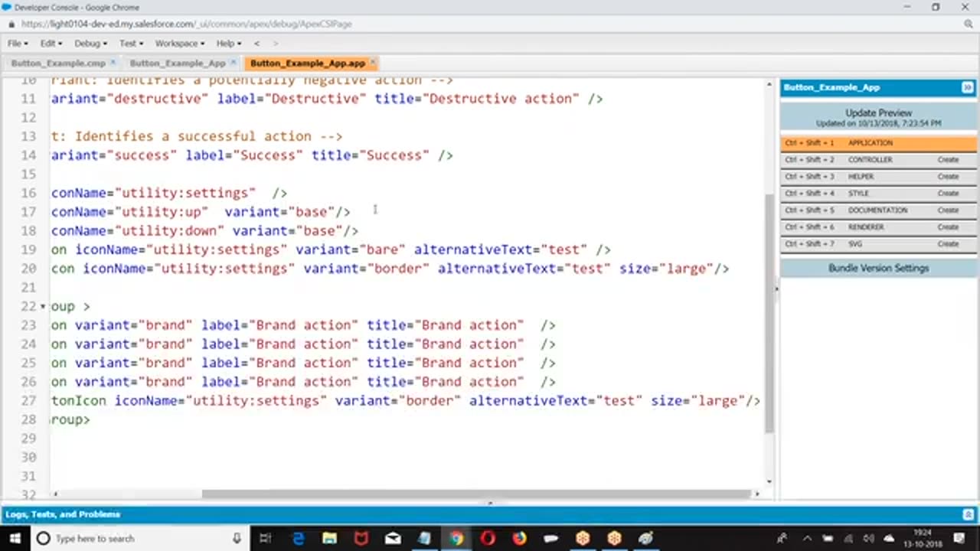Click code line 19 variant bare
Viewport: 980px width, 551px height.
coord(351,249)
